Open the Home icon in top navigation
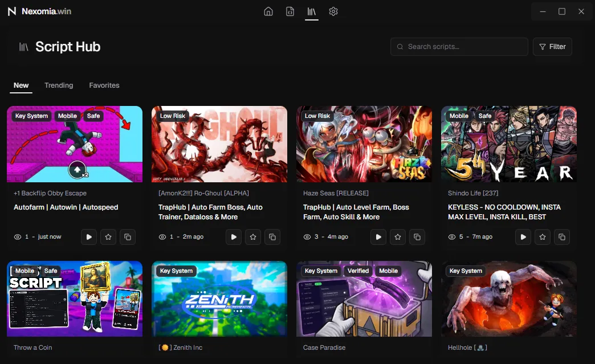This screenshot has height=364, width=595. (x=268, y=11)
